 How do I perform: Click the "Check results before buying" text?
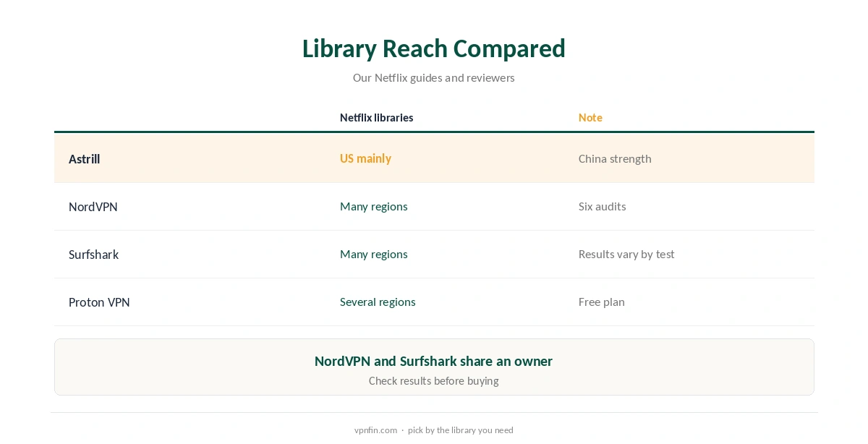pyautogui.click(x=433, y=380)
